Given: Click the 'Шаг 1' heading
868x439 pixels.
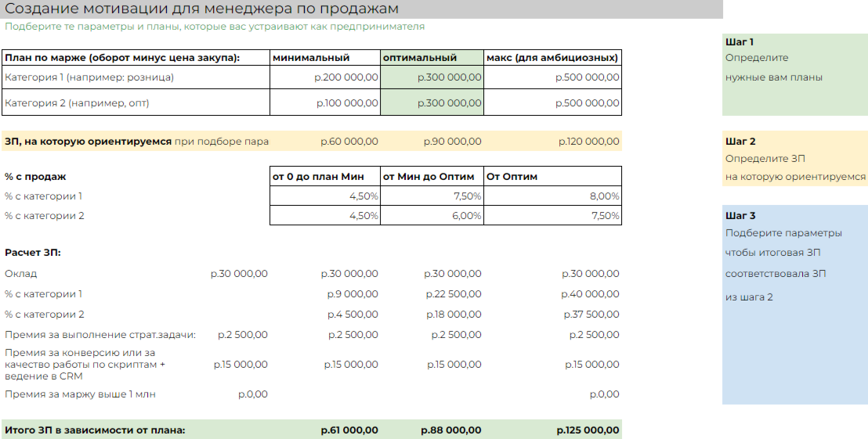Looking at the screenshot, I should [x=740, y=42].
